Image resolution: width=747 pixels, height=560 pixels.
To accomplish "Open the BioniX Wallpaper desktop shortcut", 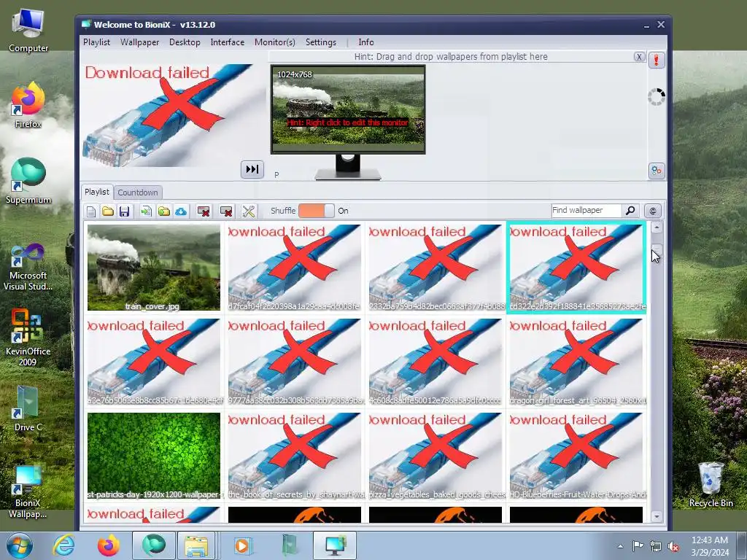I will tap(28, 491).
